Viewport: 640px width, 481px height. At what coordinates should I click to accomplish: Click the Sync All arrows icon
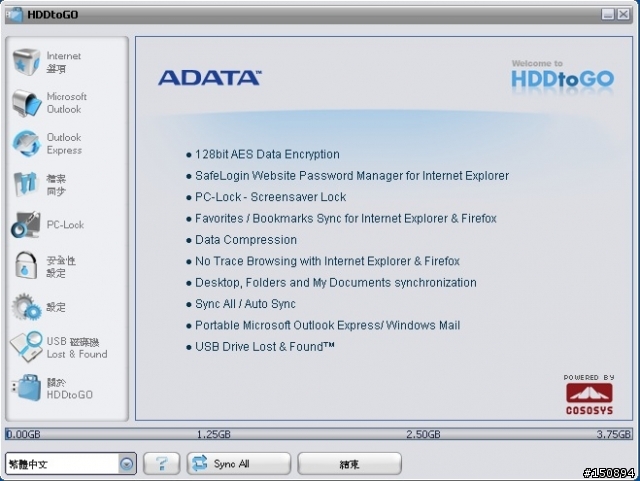tap(200, 463)
